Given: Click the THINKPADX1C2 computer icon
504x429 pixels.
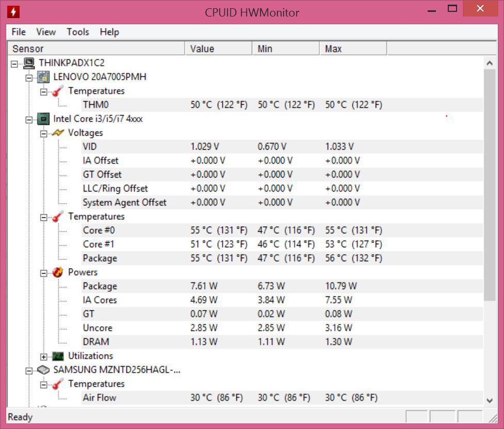Looking at the screenshot, I should click(x=29, y=63).
